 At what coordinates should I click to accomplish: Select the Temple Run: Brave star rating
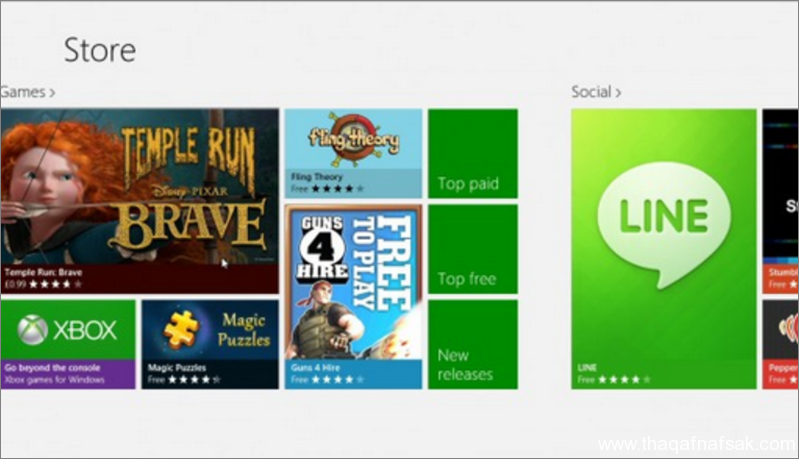click(56, 284)
